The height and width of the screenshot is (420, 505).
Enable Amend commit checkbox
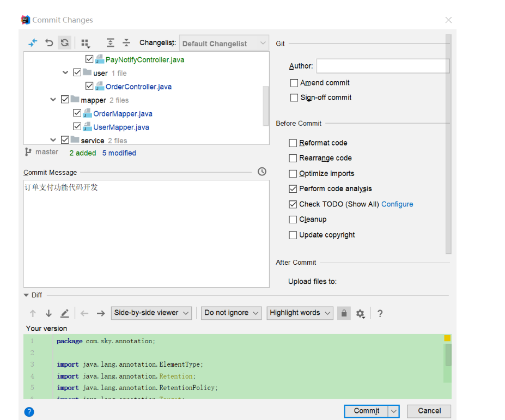pos(294,83)
